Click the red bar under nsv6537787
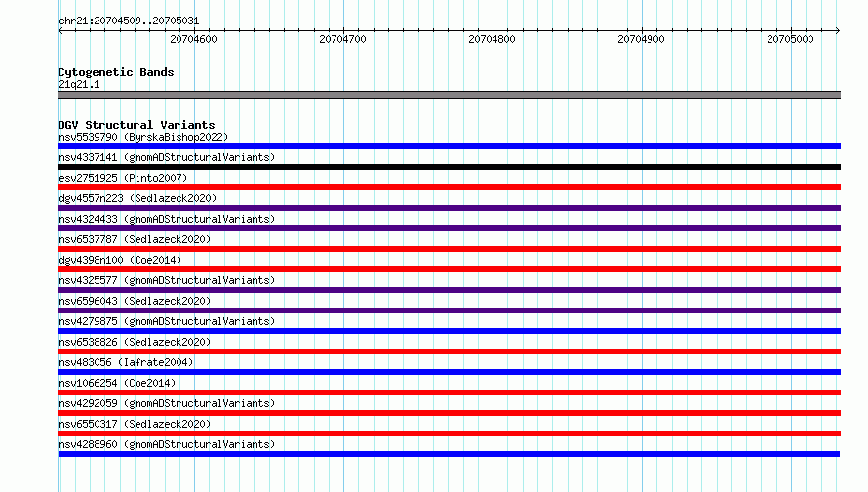This screenshot has height=492, width=868. click(449, 249)
